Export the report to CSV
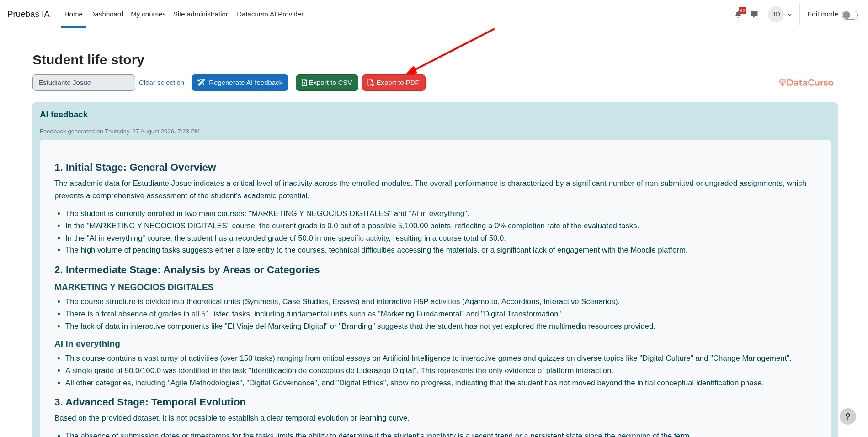 (327, 83)
